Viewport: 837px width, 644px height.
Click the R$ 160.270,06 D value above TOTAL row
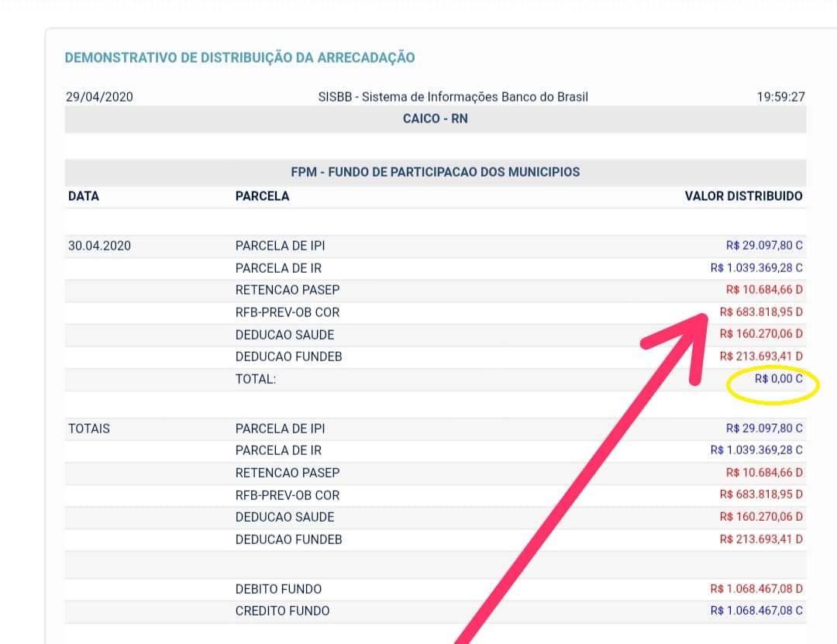pyautogui.click(x=761, y=334)
